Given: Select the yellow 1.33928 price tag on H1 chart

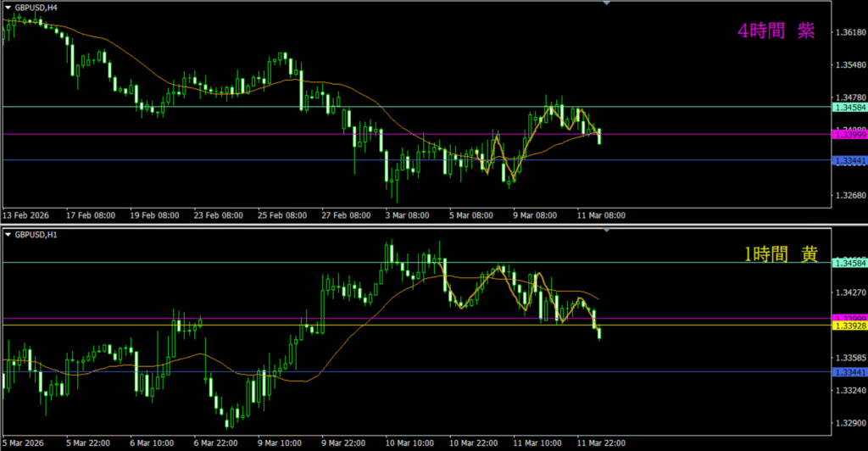Looking at the screenshot, I should (x=849, y=326).
